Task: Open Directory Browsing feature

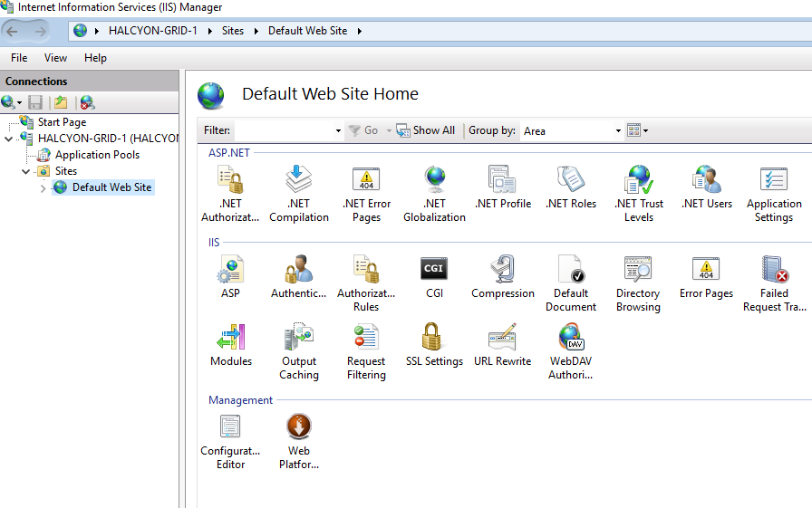Action: pyautogui.click(x=638, y=283)
